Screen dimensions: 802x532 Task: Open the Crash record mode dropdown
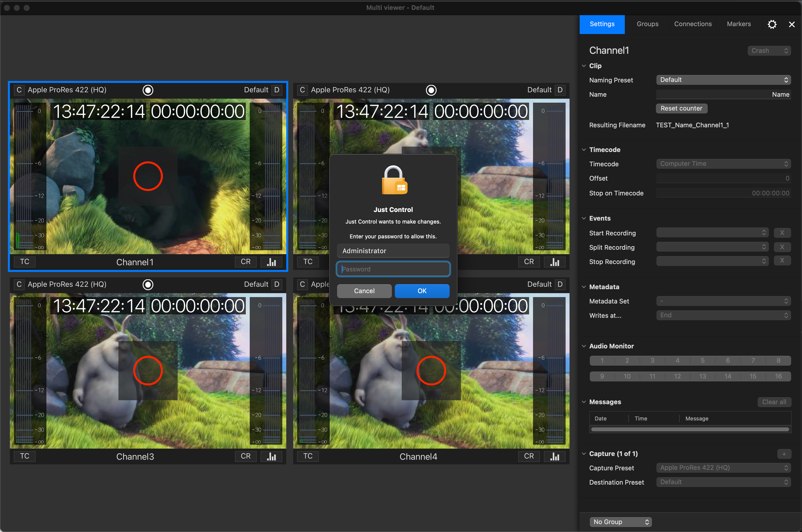pos(769,51)
